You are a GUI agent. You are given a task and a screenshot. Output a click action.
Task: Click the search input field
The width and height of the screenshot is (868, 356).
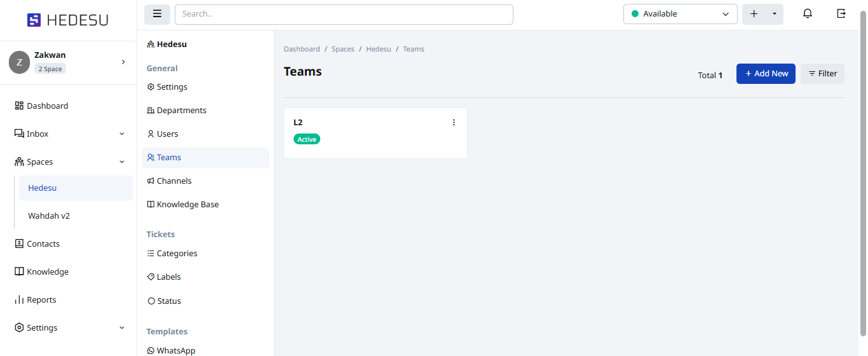click(x=344, y=14)
